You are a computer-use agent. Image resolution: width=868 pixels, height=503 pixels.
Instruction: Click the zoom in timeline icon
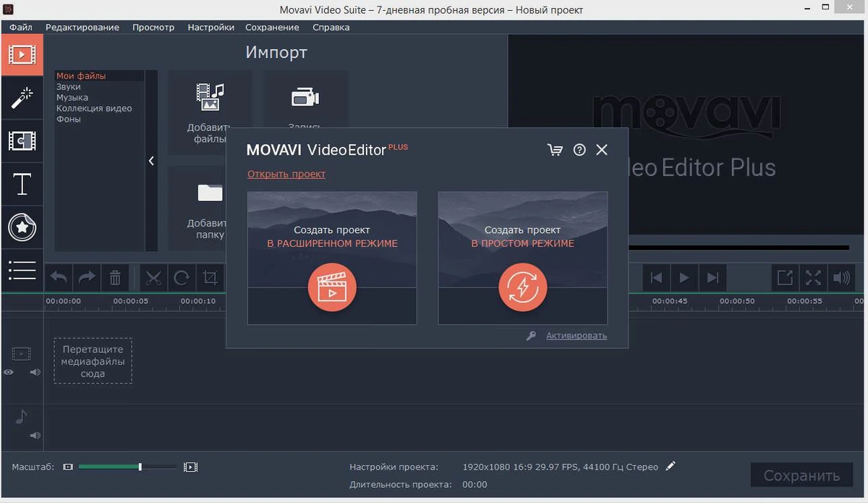click(190, 467)
